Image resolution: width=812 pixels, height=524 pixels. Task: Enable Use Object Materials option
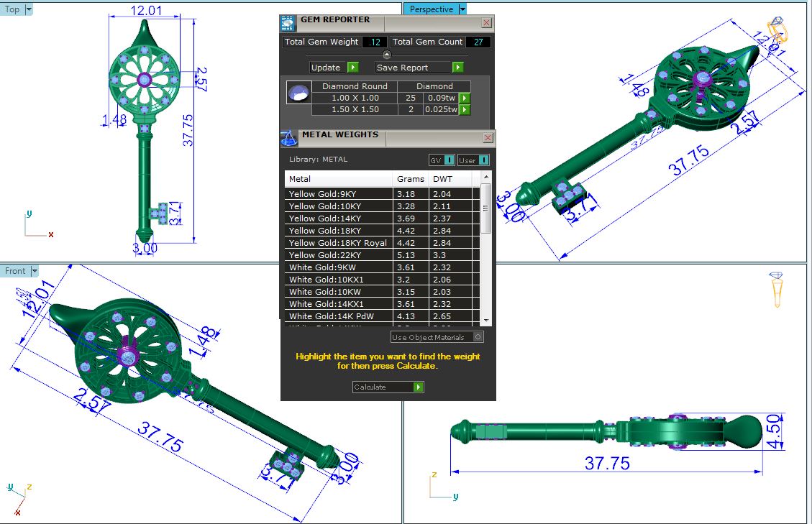click(437, 337)
